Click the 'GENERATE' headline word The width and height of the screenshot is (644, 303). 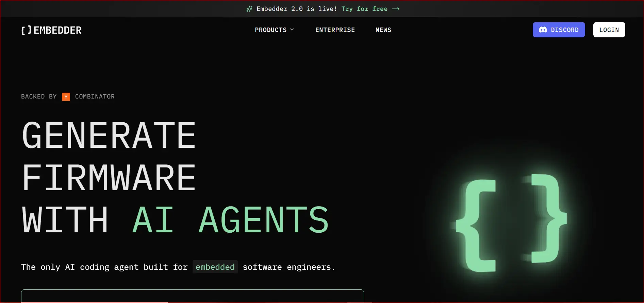click(109, 135)
